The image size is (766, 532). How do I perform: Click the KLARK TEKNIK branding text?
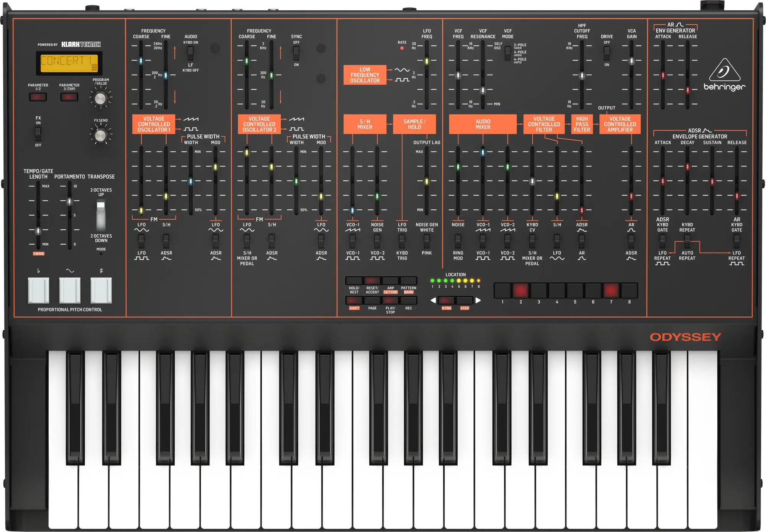(x=81, y=44)
